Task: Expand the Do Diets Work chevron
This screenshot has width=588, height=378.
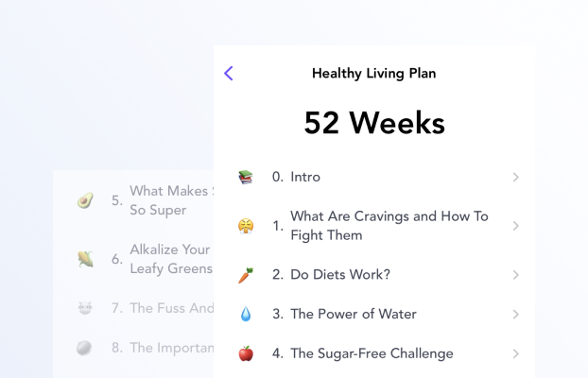Action: tap(515, 275)
